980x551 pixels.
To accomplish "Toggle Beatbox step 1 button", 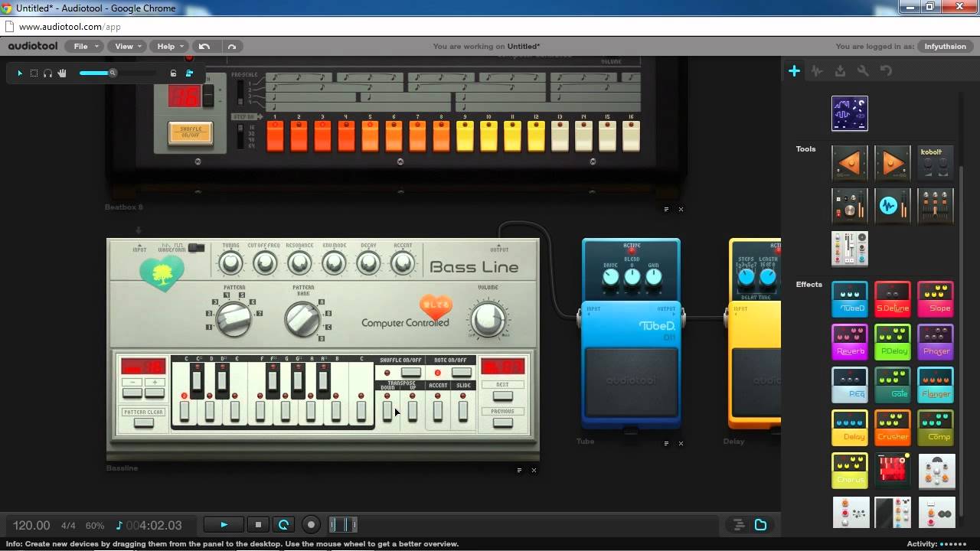I will (275, 136).
